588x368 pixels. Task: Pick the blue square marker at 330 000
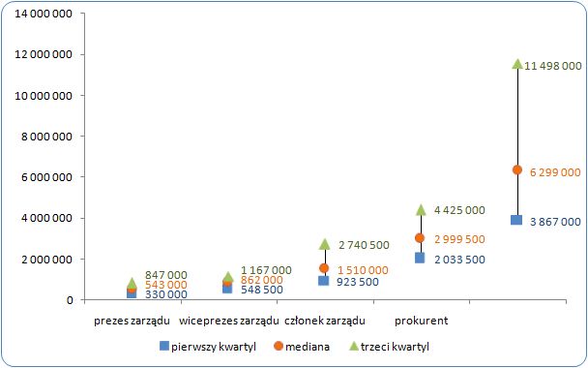click(x=132, y=293)
